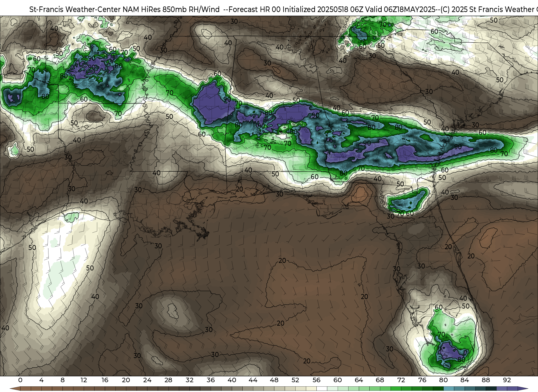
Task: Click the colorbar scale label '0'
Action: click(20, 380)
